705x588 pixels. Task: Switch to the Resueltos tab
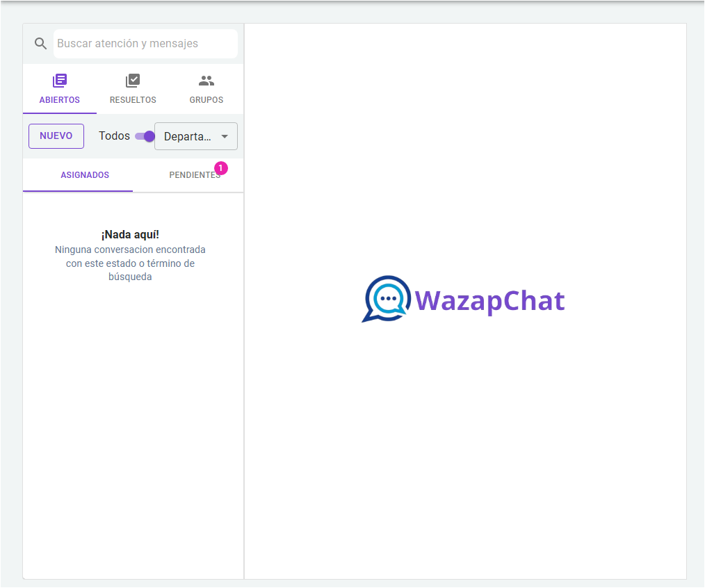point(133,88)
